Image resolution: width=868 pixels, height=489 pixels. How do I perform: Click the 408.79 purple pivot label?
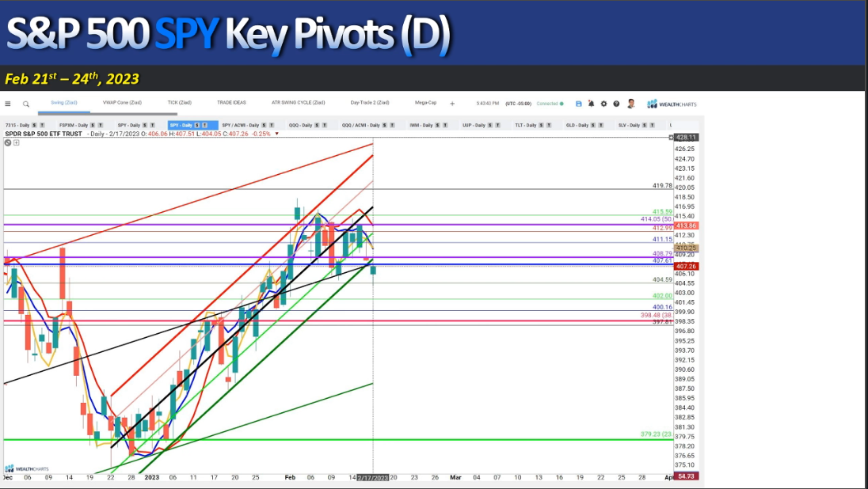point(662,254)
